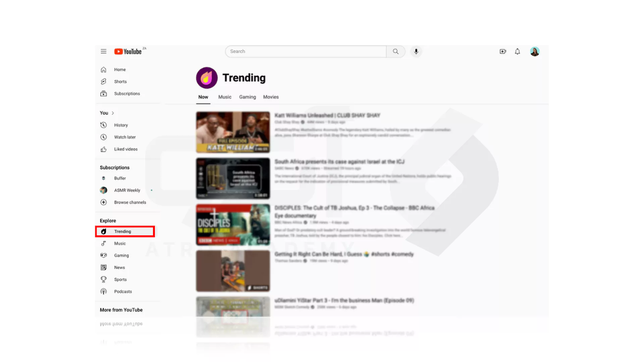Open South Africa ICJ video thumbnail
644x362 pixels.
pyautogui.click(x=233, y=178)
